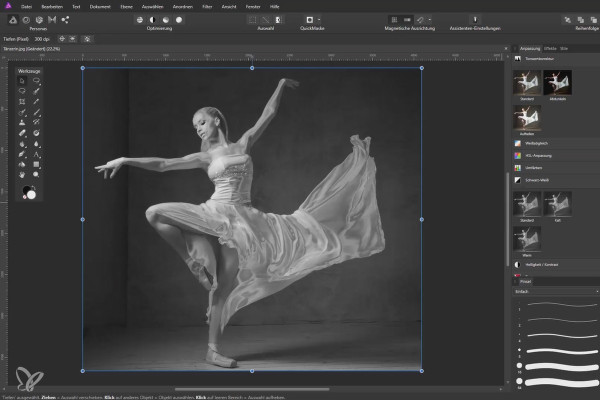
Task: Select the freehand lasso selection tool
Action: [22, 91]
